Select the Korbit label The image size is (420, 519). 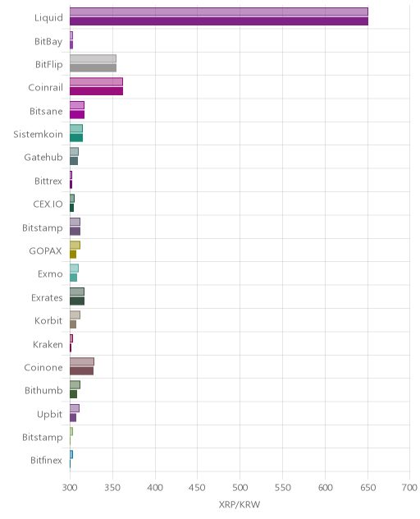click(x=48, y=321)
